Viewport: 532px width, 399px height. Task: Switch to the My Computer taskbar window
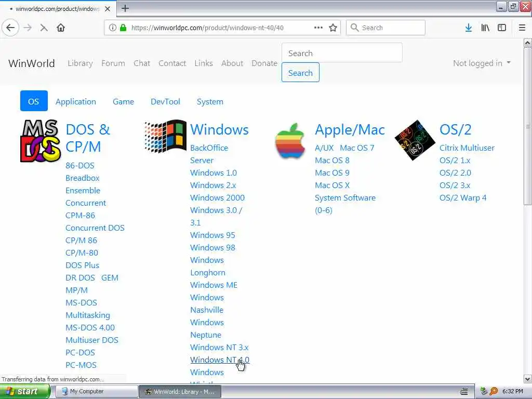[97, 392]
